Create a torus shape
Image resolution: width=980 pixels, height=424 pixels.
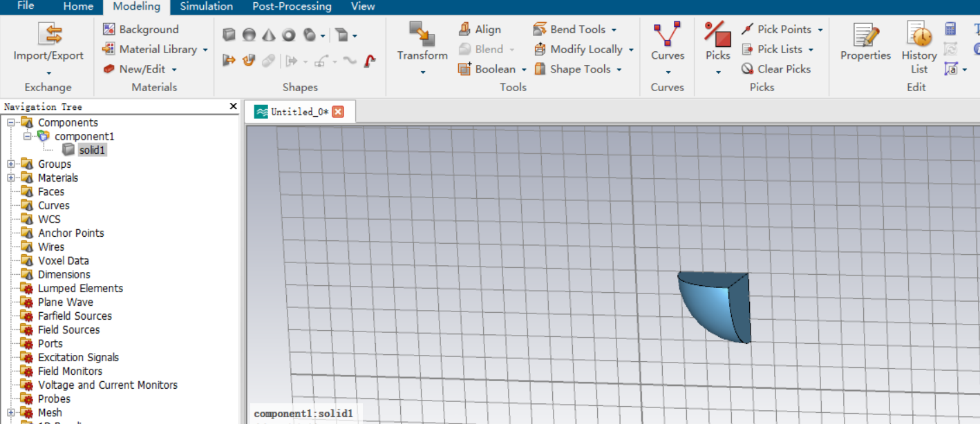[x=289, y=35]
